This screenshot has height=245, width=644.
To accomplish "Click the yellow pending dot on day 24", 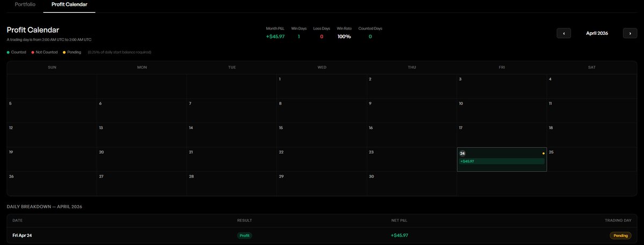I will pos(543,153).
